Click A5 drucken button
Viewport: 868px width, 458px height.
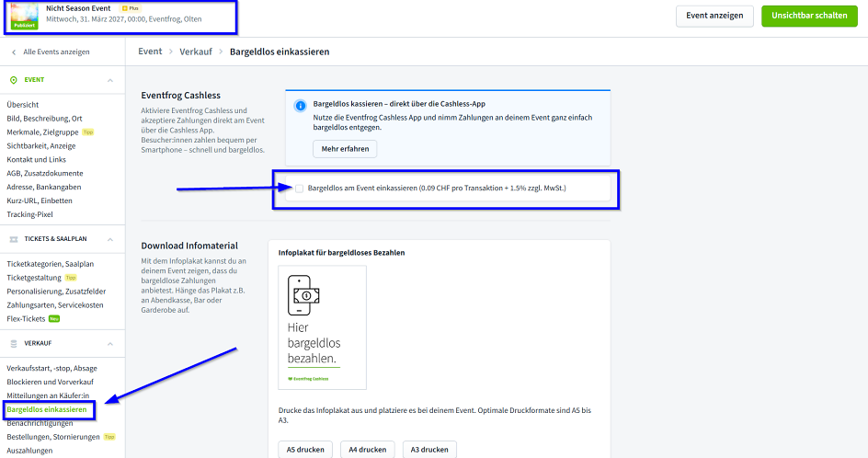[305, 450]
